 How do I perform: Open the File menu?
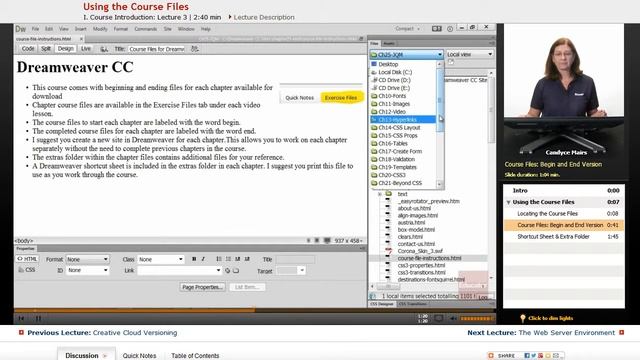pos(36,29)
